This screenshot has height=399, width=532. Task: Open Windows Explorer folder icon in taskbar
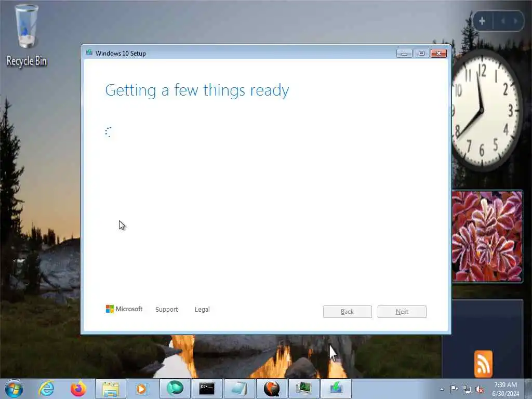[111, 389]
